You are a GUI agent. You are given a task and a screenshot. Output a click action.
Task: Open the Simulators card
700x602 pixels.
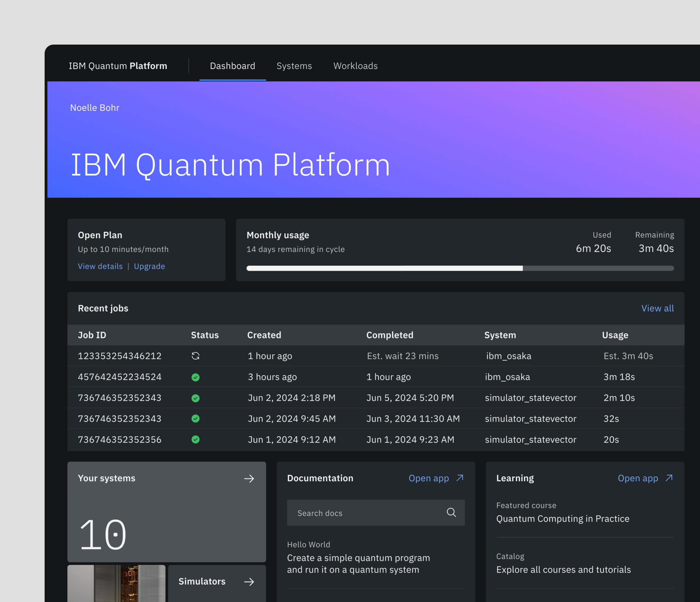217,583
